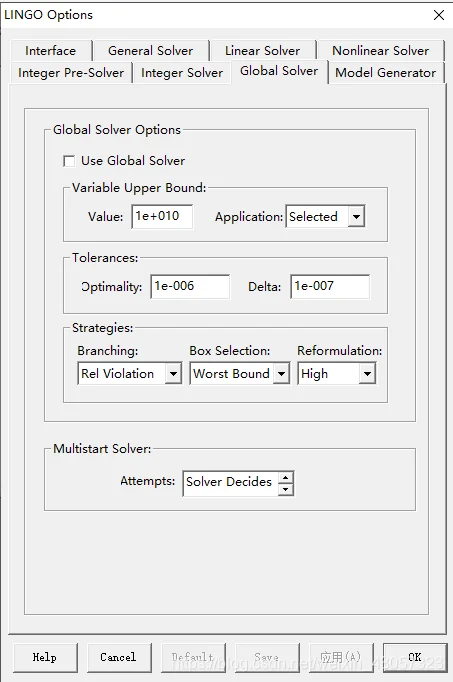Screen dimensions: 453x682
Task: Switch to the Interface tab
Action: click(x=50, y=51)
